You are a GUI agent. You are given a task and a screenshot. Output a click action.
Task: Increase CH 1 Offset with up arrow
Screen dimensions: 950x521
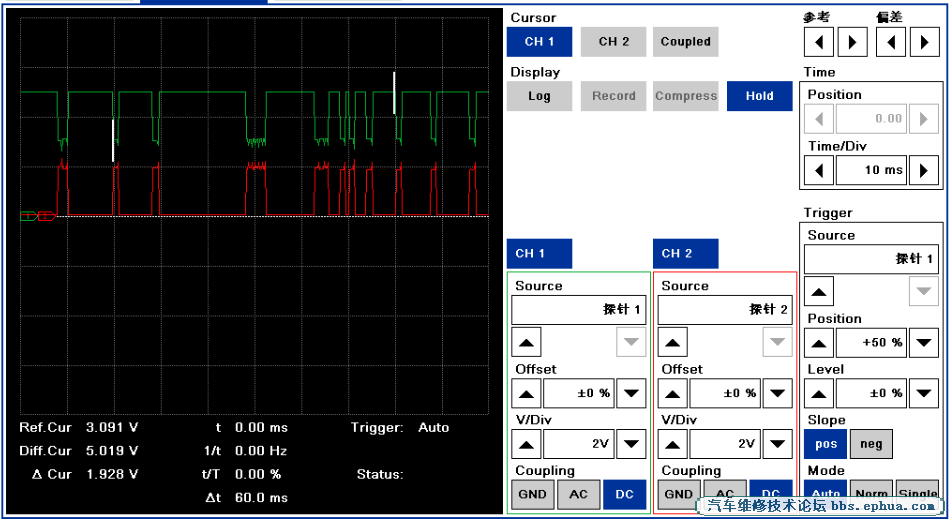pos(526,394)
